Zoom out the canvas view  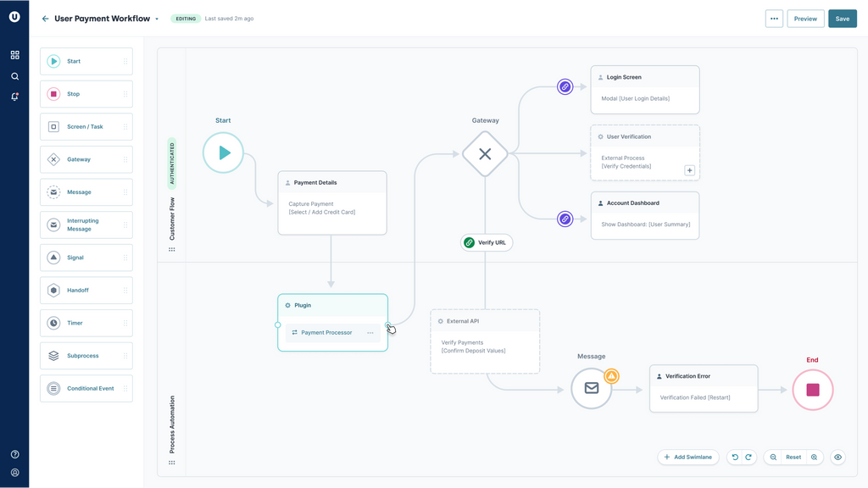tap(773, 457)
